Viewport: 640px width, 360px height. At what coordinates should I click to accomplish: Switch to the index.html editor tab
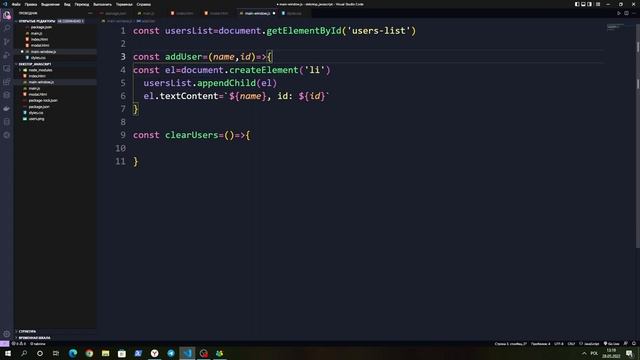point(184,13)
